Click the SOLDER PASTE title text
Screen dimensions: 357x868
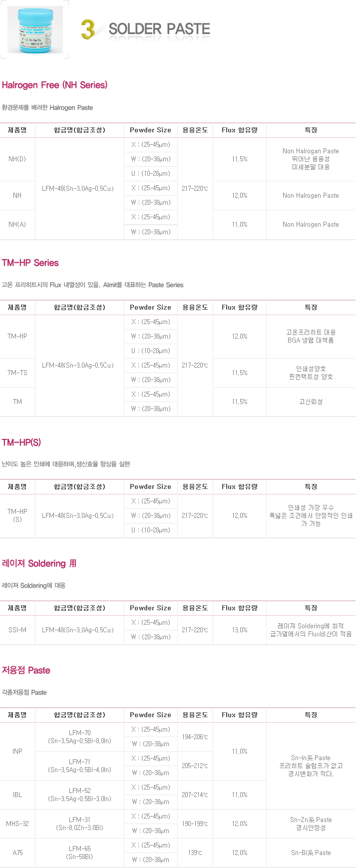(159, 29)
